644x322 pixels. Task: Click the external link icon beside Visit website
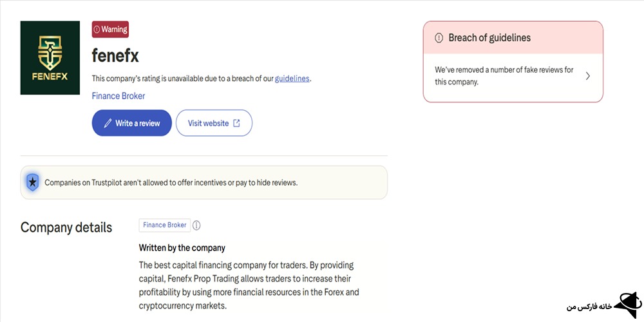tap(236, 123)
